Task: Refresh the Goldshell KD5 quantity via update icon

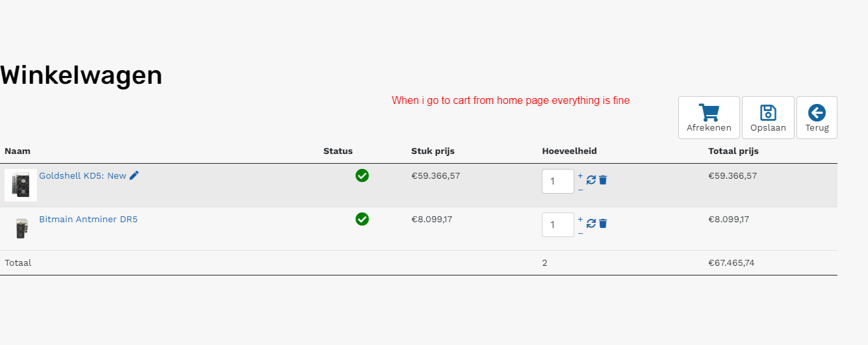Action: pos(591,180)
